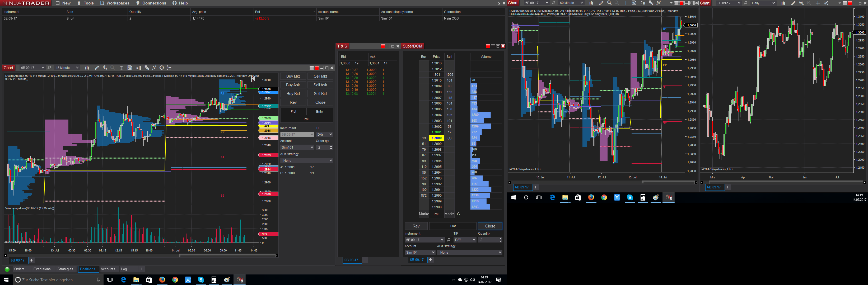
Task: Click Buy Mkt in Chart Trader
Action: pos(293,76)
